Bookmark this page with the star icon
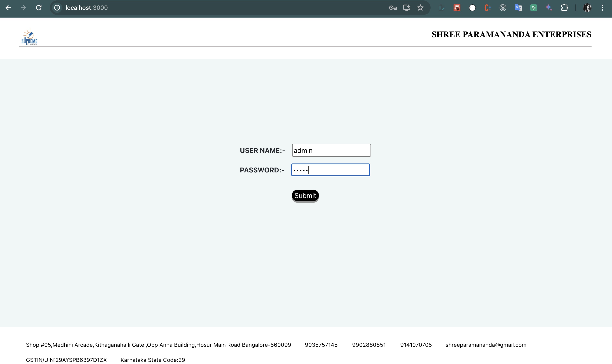Screen dimensions: 612x364 click(x=420, y=8)
